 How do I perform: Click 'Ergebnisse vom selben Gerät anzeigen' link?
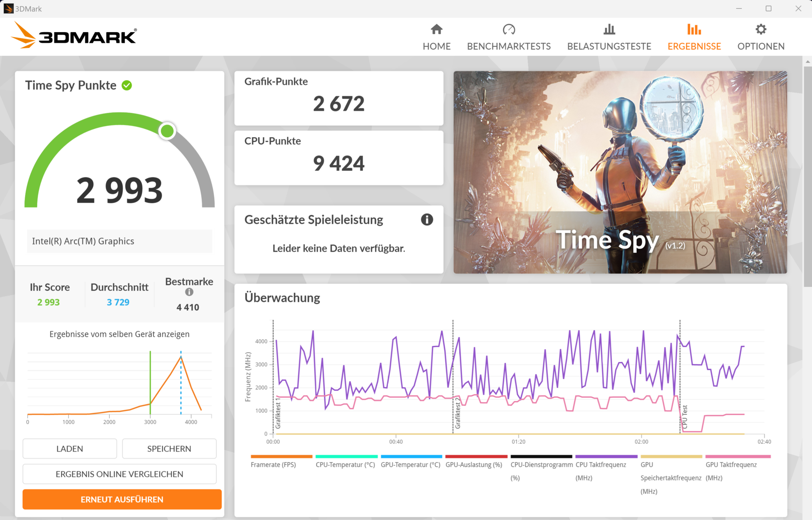click(119, 334)
